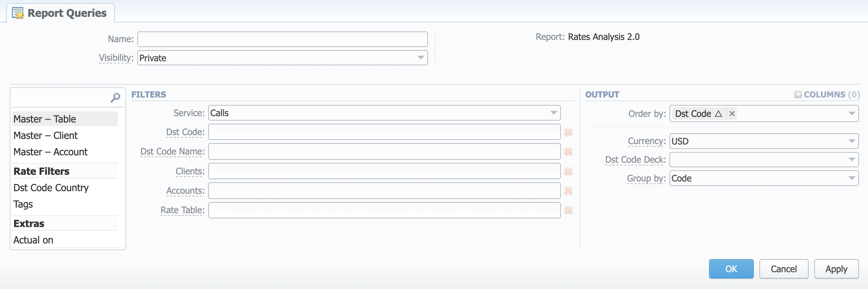Click the Group by label
This screenshot has width=868, height=289.
(x=646, y=178)
